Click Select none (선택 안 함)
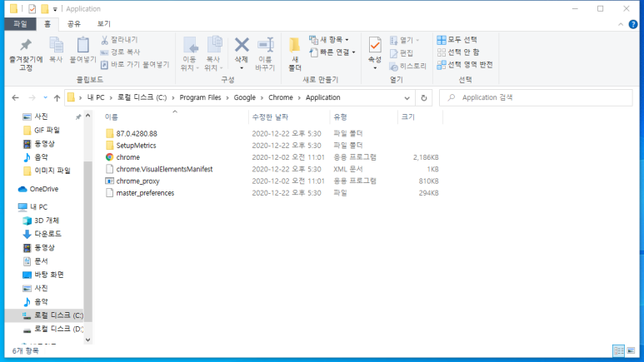Screen dimensions: 644x362 click(458, 52)
